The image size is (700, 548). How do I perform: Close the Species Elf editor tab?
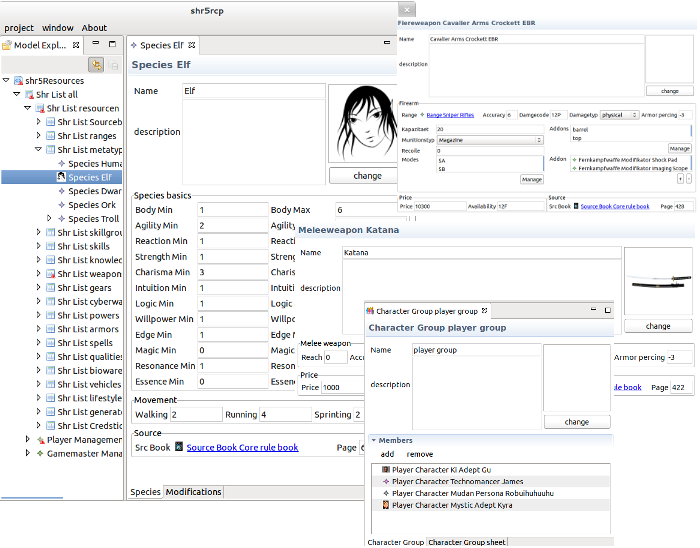192,45
